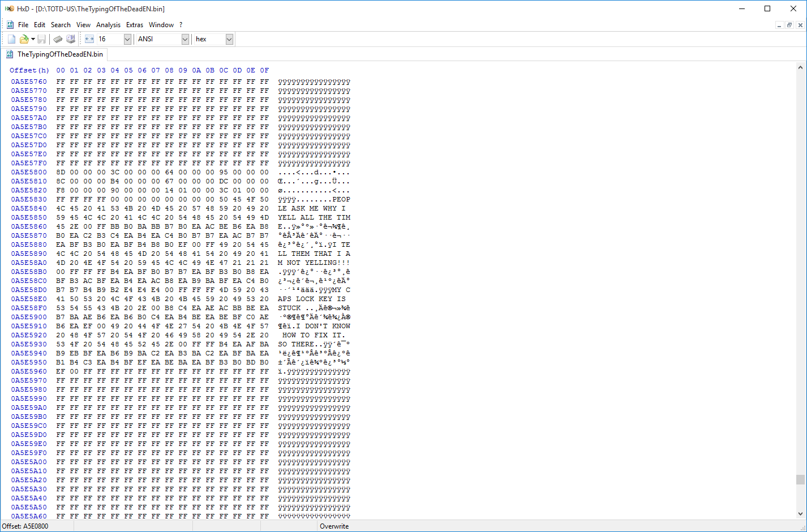Create a new file with the New icon
807x532 pixels.
(11, 39)
